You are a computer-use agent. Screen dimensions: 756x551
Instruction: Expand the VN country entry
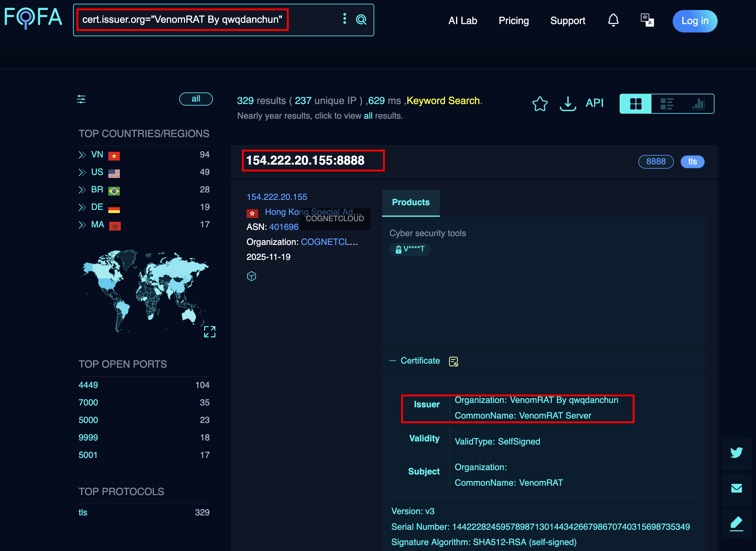point(82,155)
